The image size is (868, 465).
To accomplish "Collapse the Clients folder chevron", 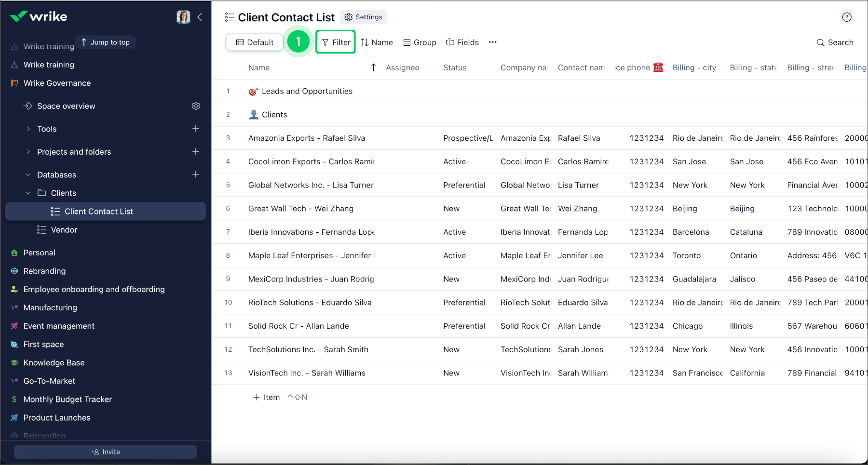I will [28, 193].
